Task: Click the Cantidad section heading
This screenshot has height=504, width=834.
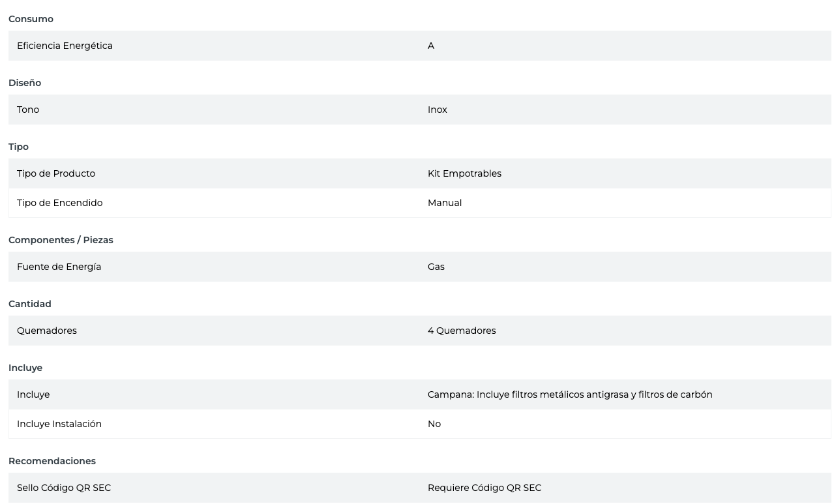Action: click(30, 304)
